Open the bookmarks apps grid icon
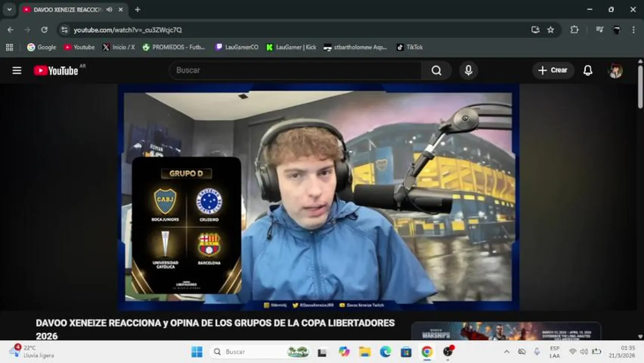 coord(9,47)
